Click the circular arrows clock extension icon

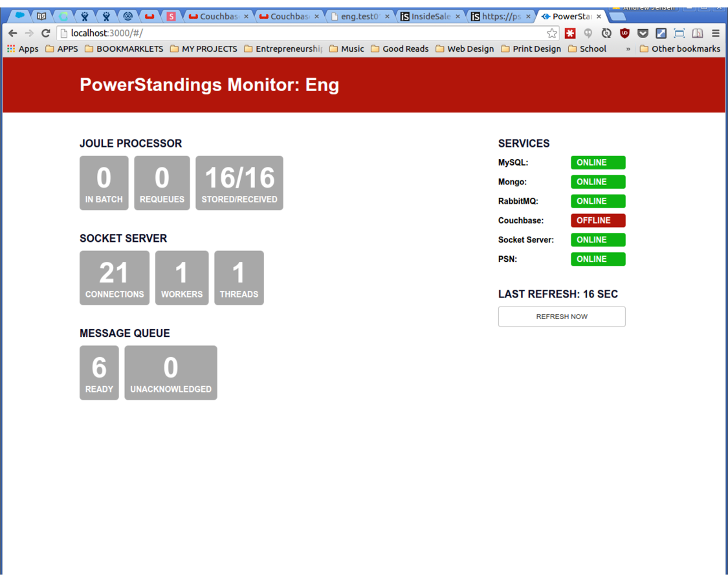(606, 33)
